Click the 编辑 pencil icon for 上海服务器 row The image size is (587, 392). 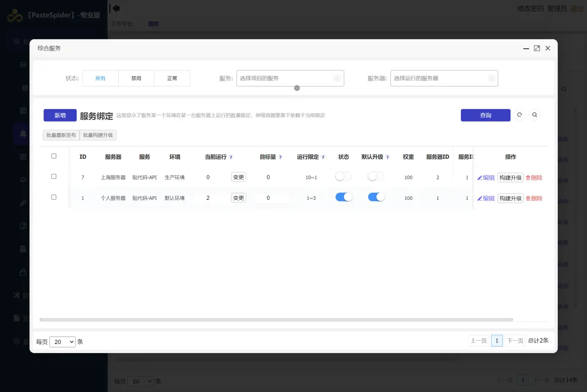click(480, 178)
